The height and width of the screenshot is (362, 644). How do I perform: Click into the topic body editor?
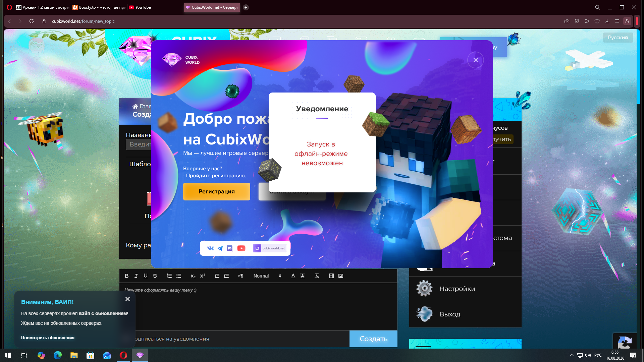(x=258, y=307)
